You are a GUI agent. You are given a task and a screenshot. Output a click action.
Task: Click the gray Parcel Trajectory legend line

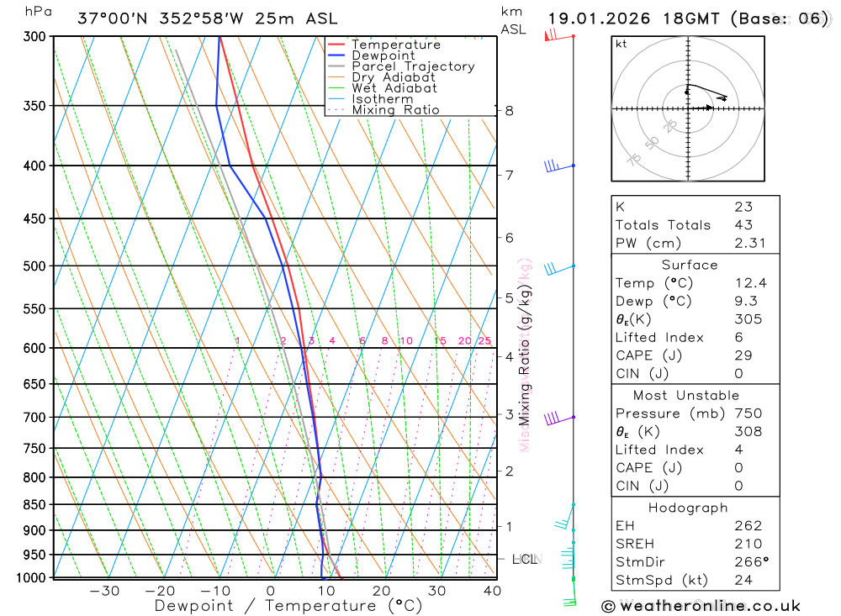(336, 66)
